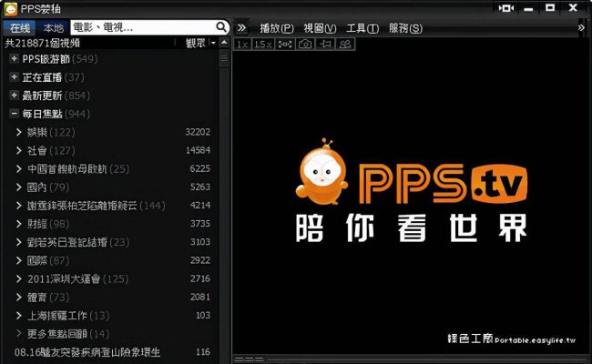Viewport: 592px width, 364px height.
Task: Switch to mini player mode icon
Action: tap(505, 8)
